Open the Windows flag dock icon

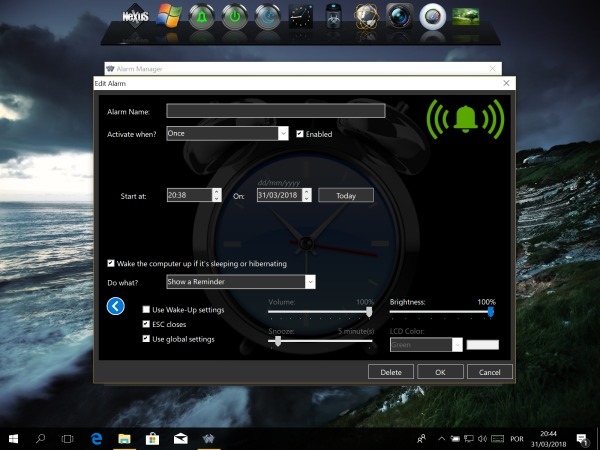click(170, 18)
